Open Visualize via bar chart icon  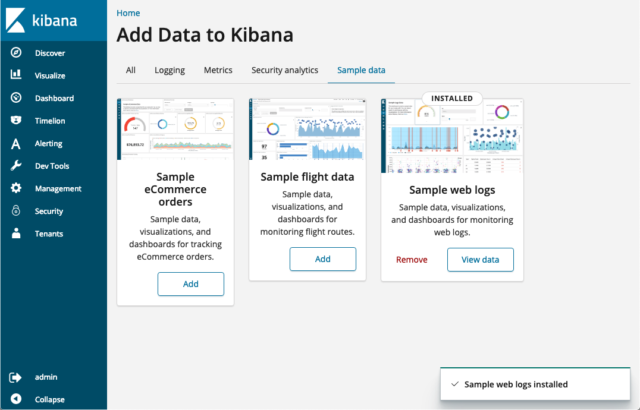16,75
